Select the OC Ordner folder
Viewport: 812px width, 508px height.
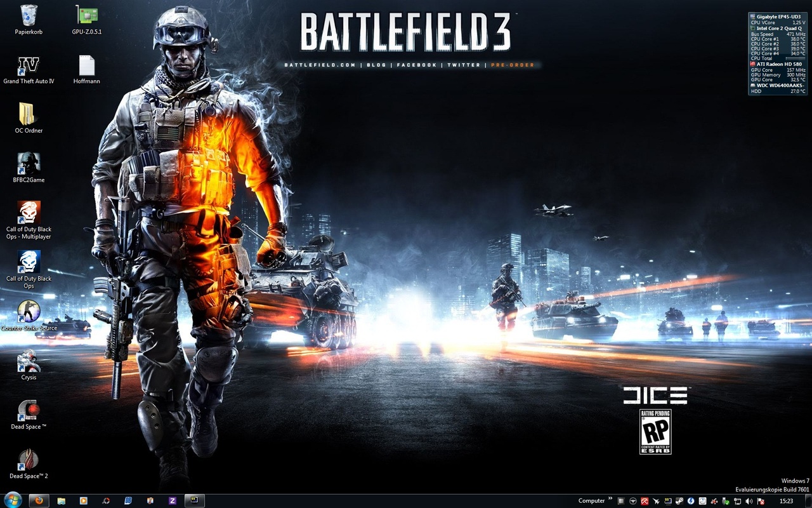[x=29, y=119]
